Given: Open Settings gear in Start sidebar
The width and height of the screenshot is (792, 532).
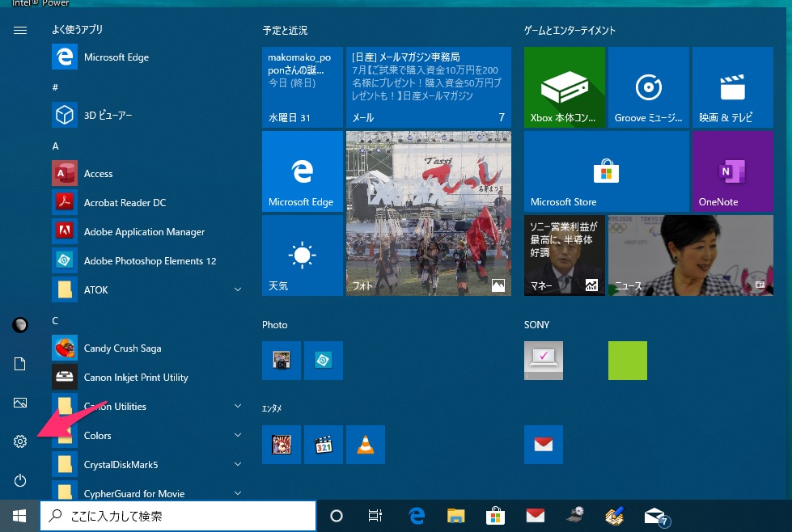Looking at the screenshot, I should [20, 441].
